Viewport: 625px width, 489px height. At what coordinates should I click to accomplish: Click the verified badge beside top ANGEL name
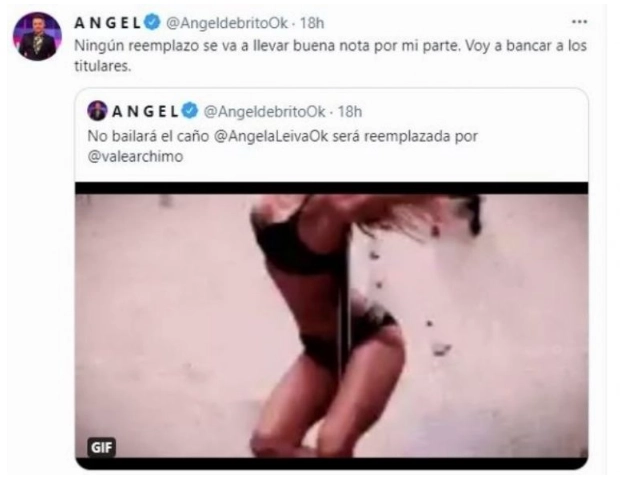(x=152, y=22)
